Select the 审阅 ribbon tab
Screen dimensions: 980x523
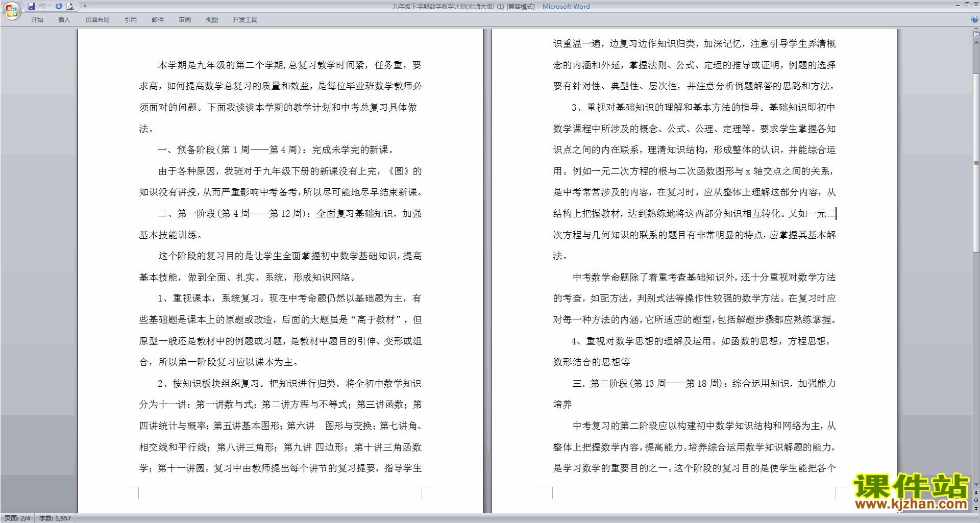[185, 19]
